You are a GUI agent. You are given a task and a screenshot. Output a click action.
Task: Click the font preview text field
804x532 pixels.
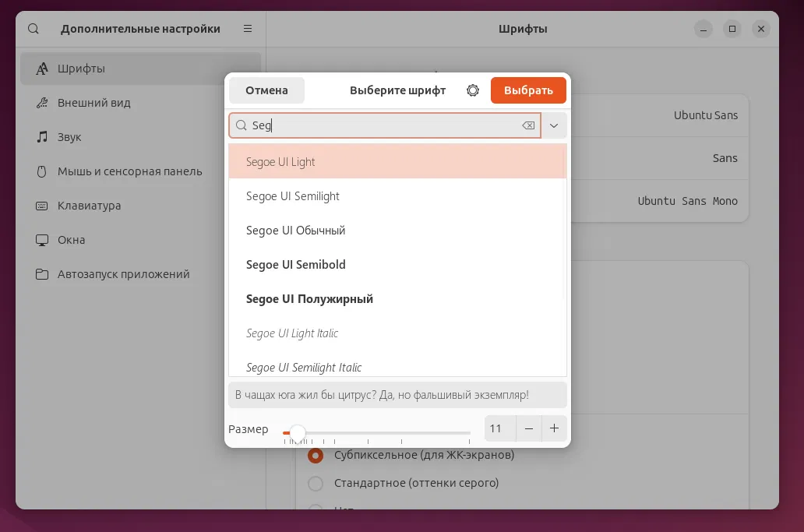397,395
